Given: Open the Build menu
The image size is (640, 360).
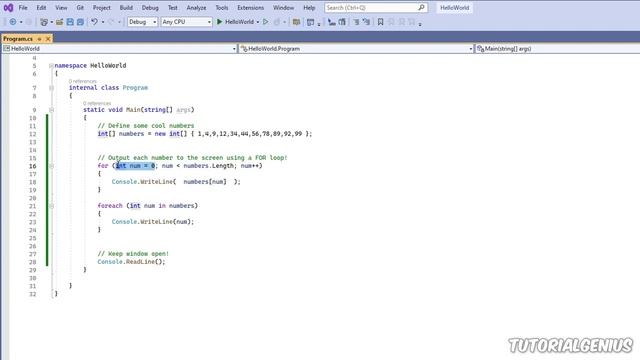Looking at the screenshot, I should coord(126,8).
